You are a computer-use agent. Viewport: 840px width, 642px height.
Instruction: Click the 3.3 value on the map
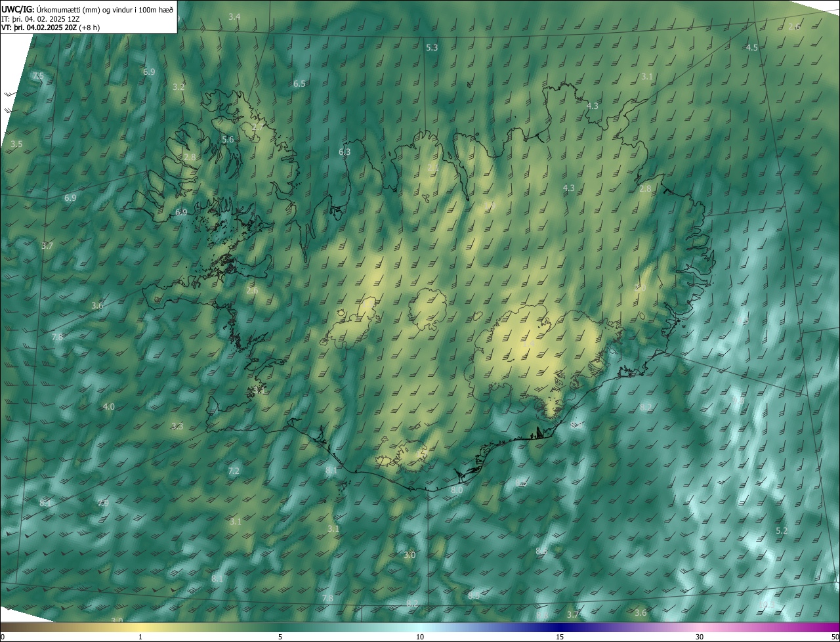(x=177, y=426)
